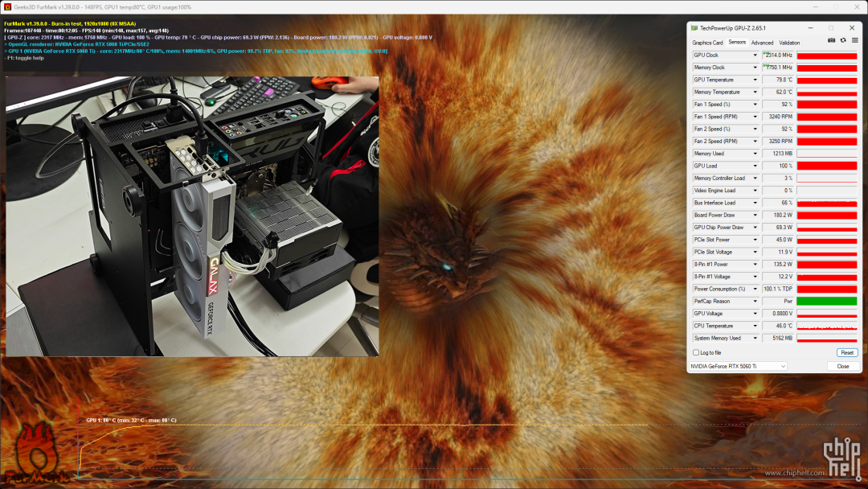This screenshot has height=489, width=868.
Task: Click the 8-Pin #1 Power value 135.2 W
Action: pyautogui.click(x=778, y=264)
